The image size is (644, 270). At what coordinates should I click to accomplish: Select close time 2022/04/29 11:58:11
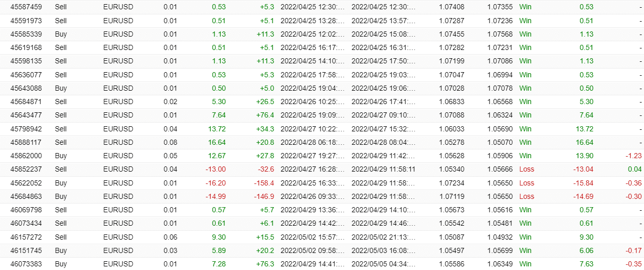click(x=383, y=169)
